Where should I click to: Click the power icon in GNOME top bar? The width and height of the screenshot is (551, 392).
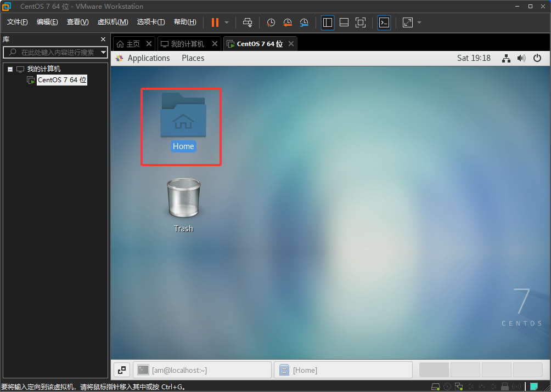point(537,58)
